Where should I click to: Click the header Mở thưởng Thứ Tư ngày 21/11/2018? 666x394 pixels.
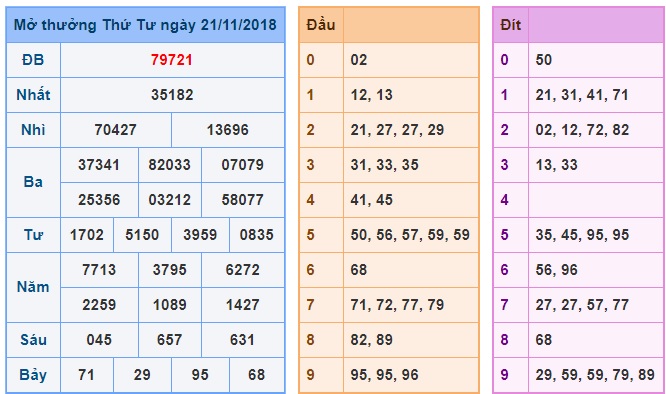[145, 25]
